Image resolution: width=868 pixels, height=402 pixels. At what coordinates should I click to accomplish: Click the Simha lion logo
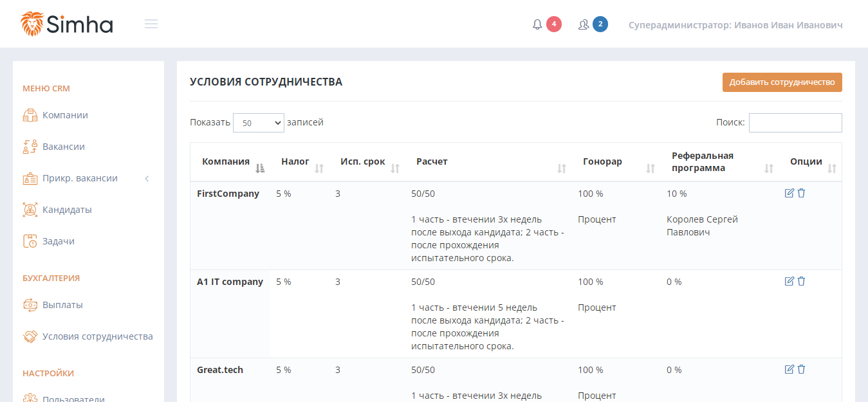[x=67, y=24]
